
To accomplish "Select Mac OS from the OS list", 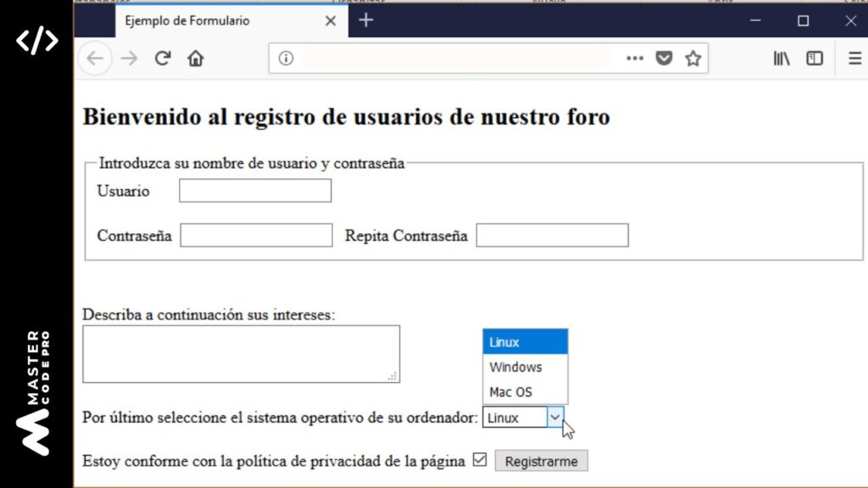I will click(512, 391).
